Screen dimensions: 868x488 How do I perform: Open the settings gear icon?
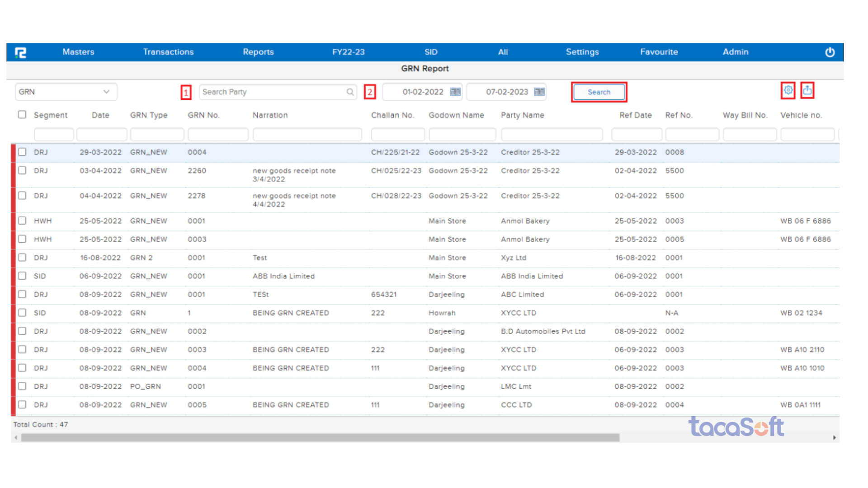[788, 90]
